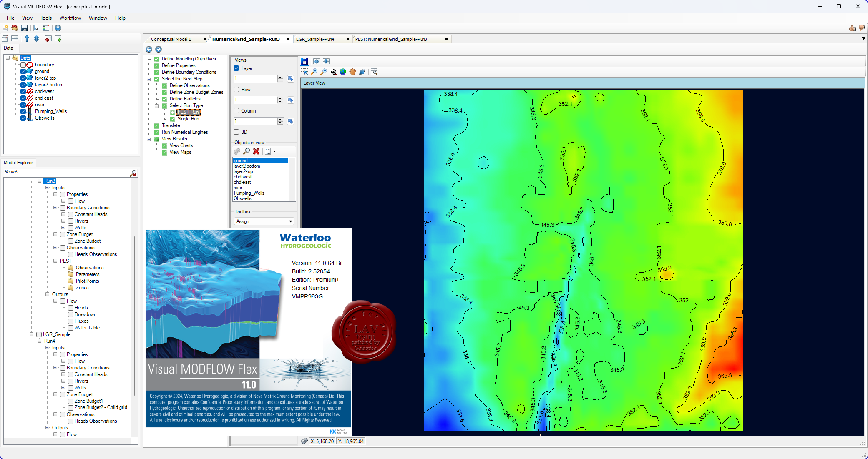Enable the Row view checkbox
868x459 pixels.
pyautogui.click(x=236, y=90)
